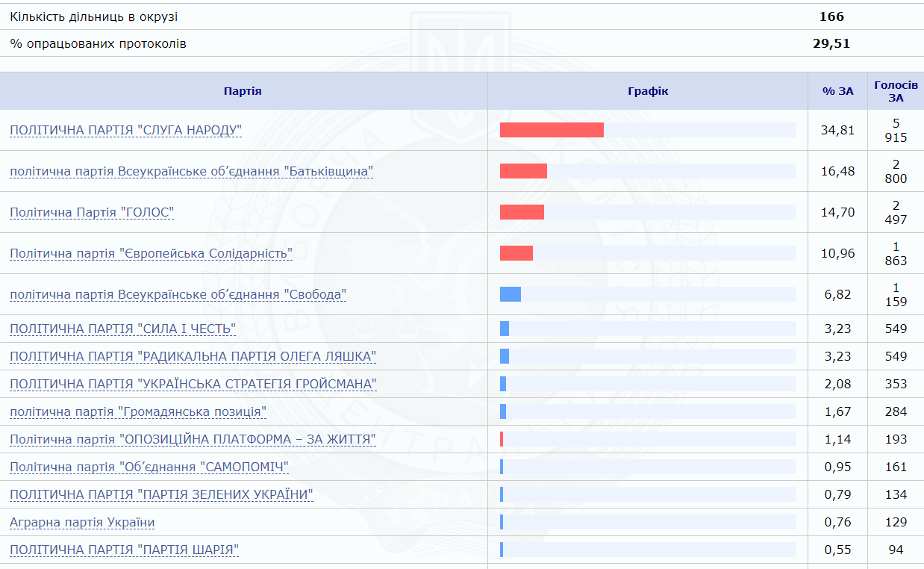This screenshot has height=569, width=924.
Task: Click the vote count 1 863
Action: (896, 254)
